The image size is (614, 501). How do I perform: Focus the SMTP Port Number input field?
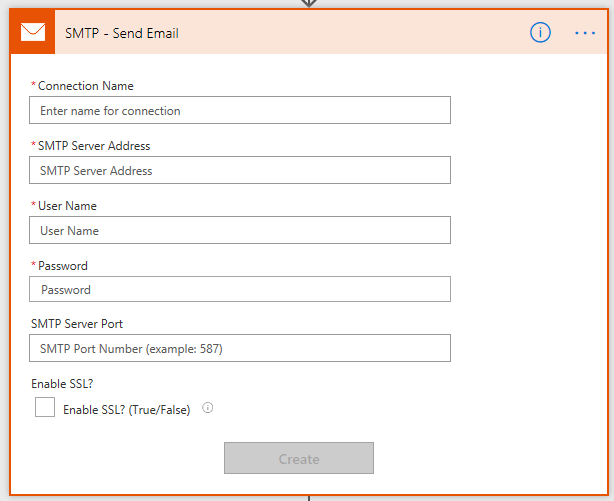(240, 348)
